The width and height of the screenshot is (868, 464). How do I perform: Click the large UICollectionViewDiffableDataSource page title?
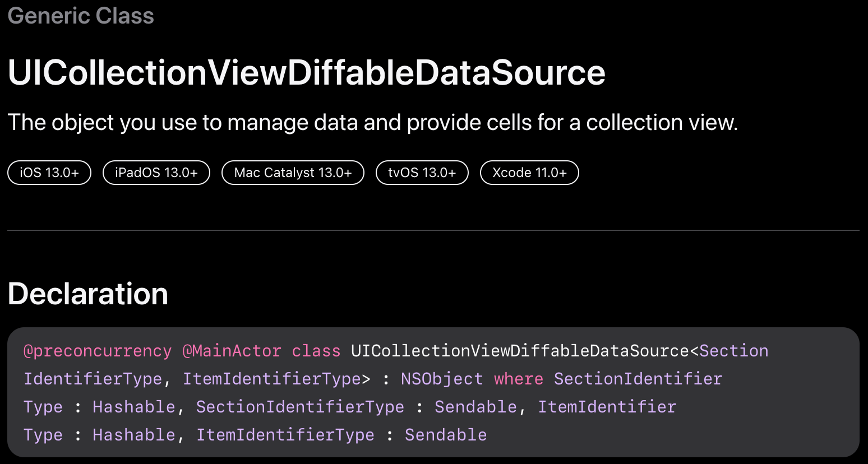pos(307,72)
